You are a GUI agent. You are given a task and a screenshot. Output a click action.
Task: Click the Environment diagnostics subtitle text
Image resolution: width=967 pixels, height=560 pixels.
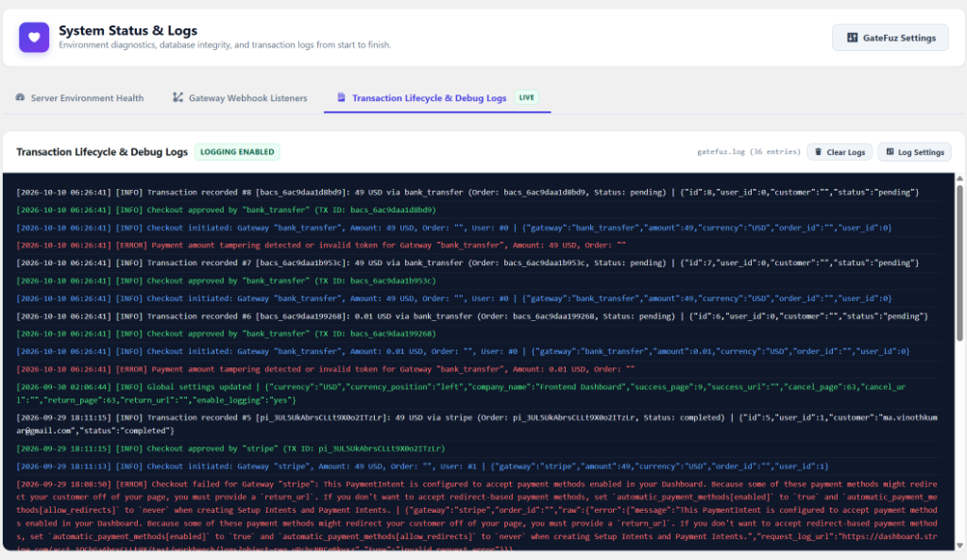click(225, 45)
